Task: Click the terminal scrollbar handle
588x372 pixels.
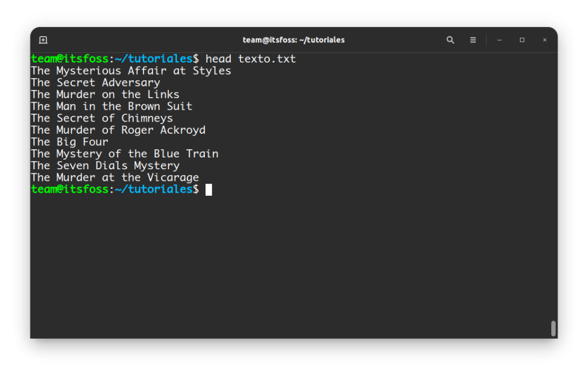Action: 553,328
